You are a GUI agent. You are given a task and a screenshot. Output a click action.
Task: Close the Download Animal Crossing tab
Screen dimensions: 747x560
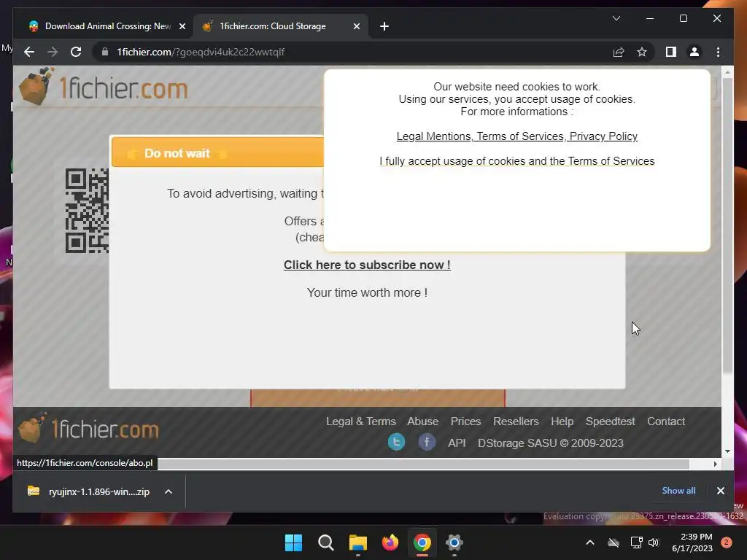182,26
